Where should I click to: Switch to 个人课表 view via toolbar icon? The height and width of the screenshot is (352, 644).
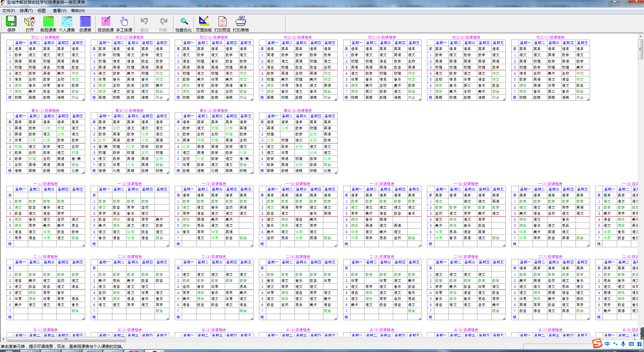coord(67,21)
